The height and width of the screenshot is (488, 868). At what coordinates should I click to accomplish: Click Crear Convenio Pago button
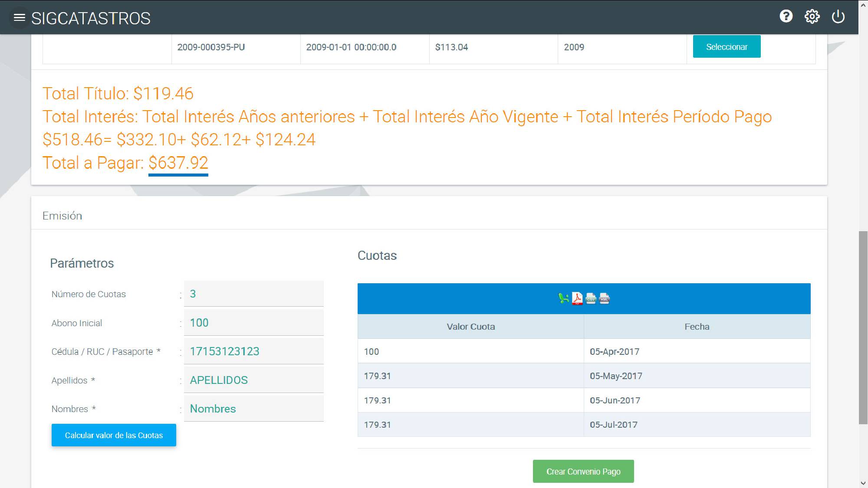[x=583, y=472]
